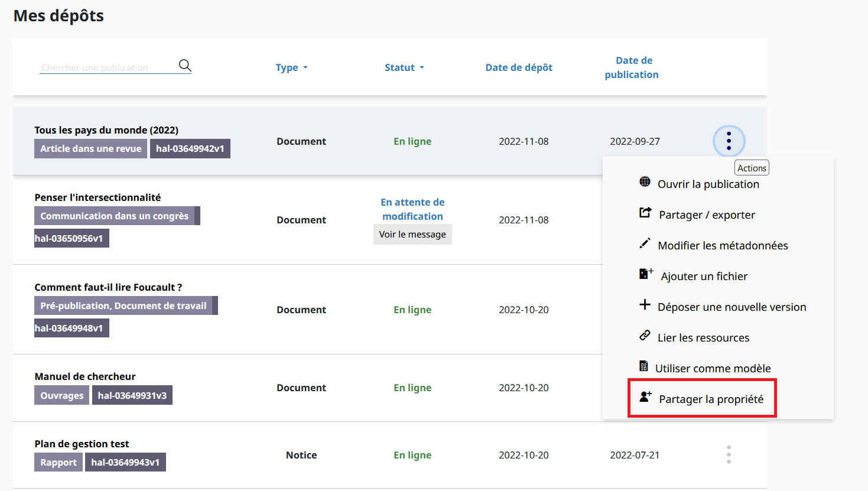Click the chain link icon for Lier les ressources
The width and height of the screenshot is (868, 491).
(645, 336)
